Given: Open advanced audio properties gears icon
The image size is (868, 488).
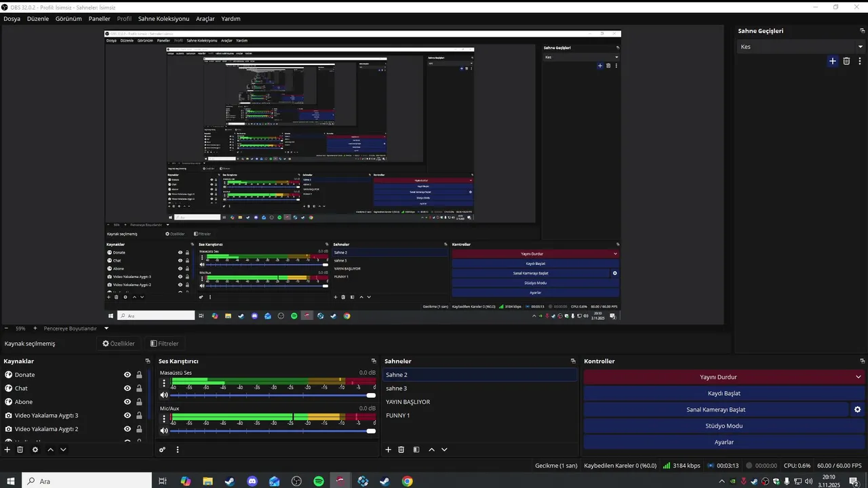Looking at the screenshot, I should click(x=162, y=449).
